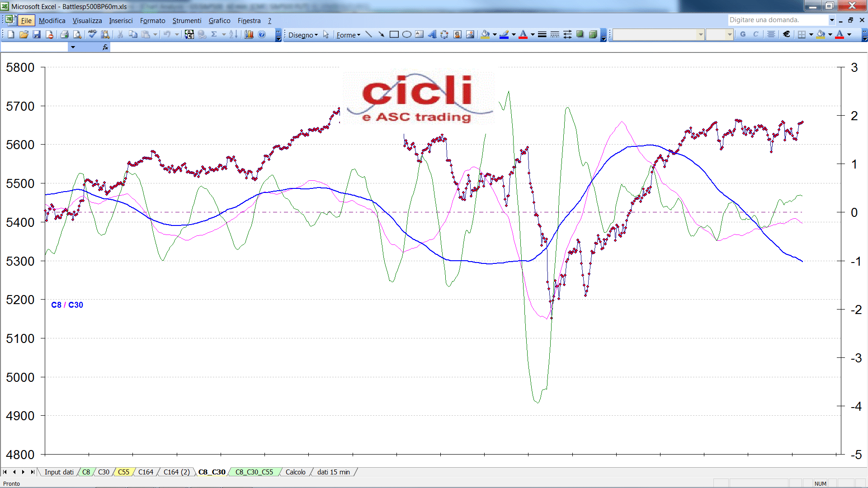The image size is (868, 488).
Task: Click the AutoSum sigma icon
Action: [x=214, y=34]
